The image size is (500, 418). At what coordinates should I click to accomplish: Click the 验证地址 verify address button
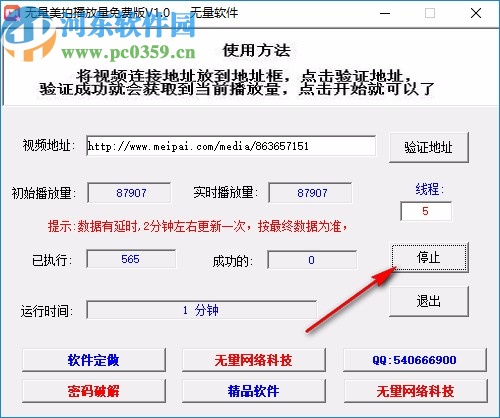pyautogui.click(x=429, y=147)
